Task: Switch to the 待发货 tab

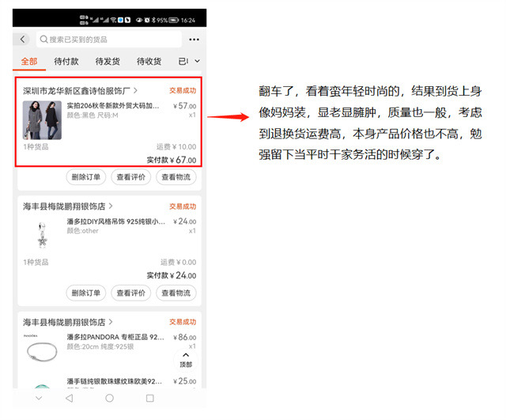Action: pos(108,62)
